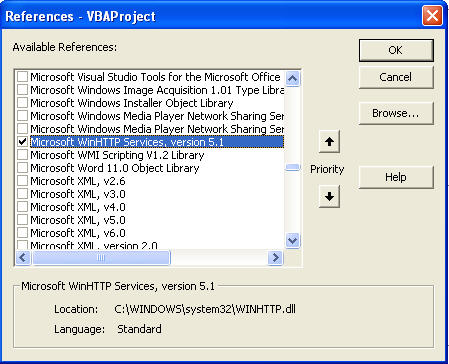Image resolution: width=449 pixels, height=364 pixels.
Task: Select the Microsoft XML, v6.0 row
Action: pyautogui.click(x=78, y=233)
